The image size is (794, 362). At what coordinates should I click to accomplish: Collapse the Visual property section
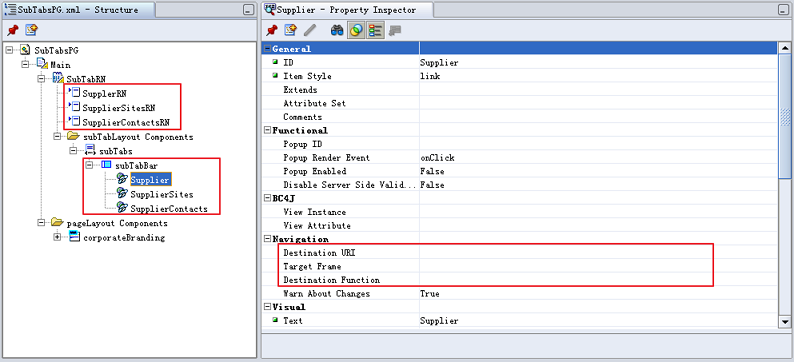click(267, 307)
